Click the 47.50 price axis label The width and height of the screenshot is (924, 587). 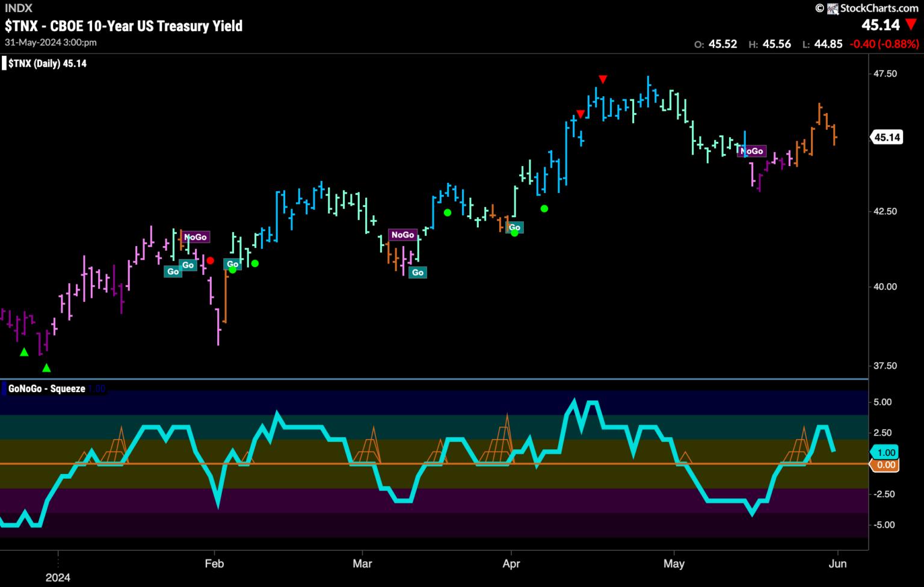tap(884, 73)
